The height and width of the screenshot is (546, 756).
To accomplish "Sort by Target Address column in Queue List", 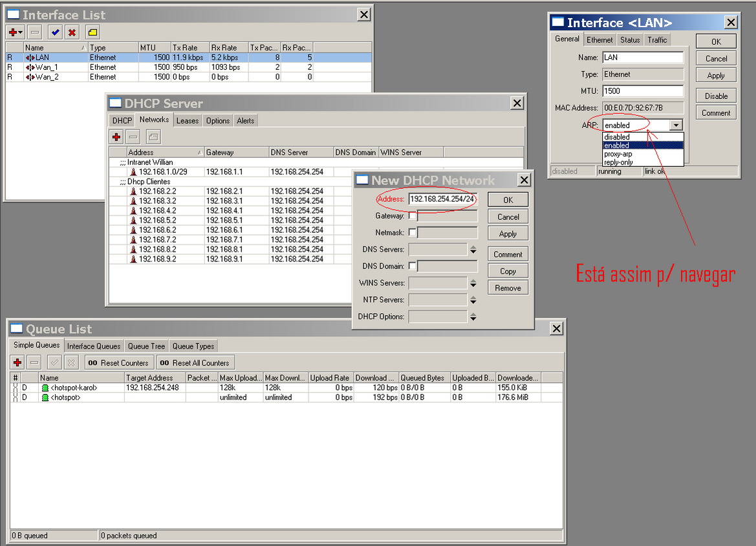I will click(155, 378).
